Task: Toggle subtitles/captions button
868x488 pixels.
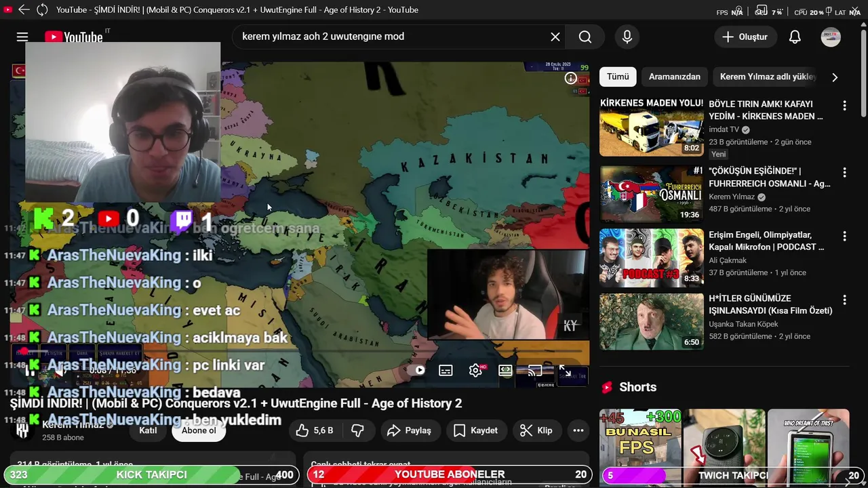Action: coord(446,370)
